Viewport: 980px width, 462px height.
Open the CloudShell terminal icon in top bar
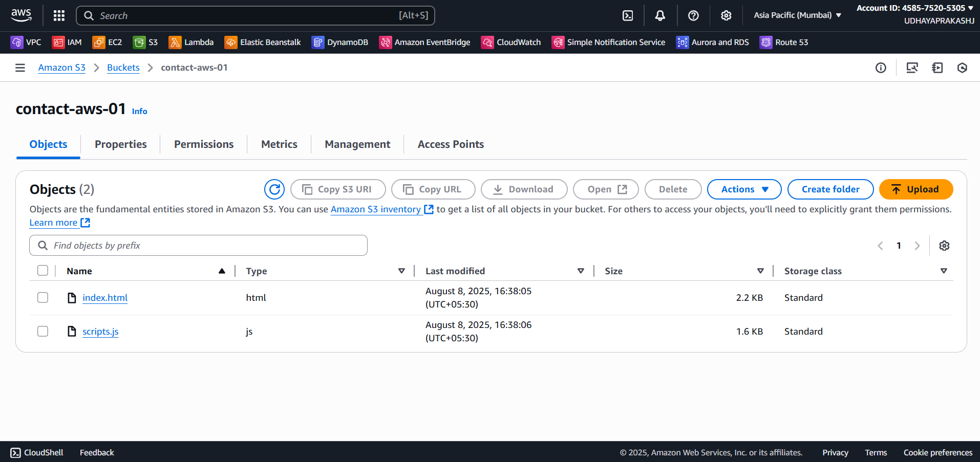[628, 16]
